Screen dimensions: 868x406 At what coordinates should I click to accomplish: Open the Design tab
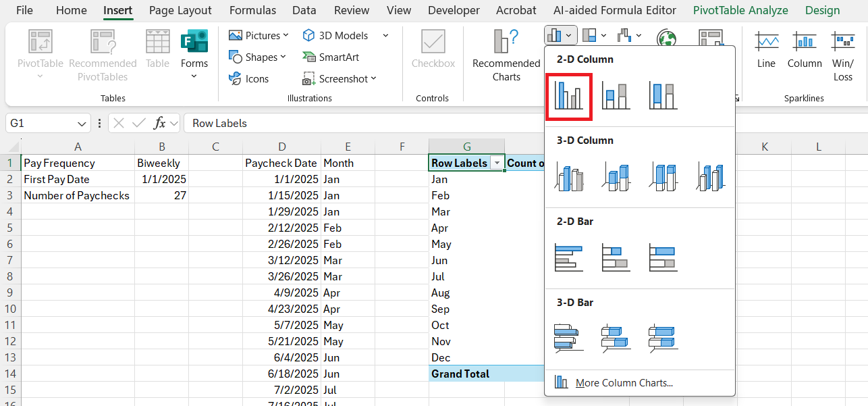pyautogui.click(x=823, y=10)
